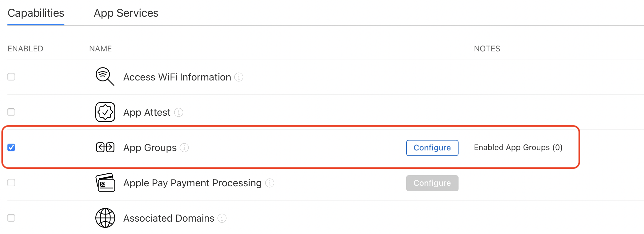Open info tooltip for Access WiFi Information
Image resolution: width=644 pixels, height=234 pixels.
coord(239,77)
